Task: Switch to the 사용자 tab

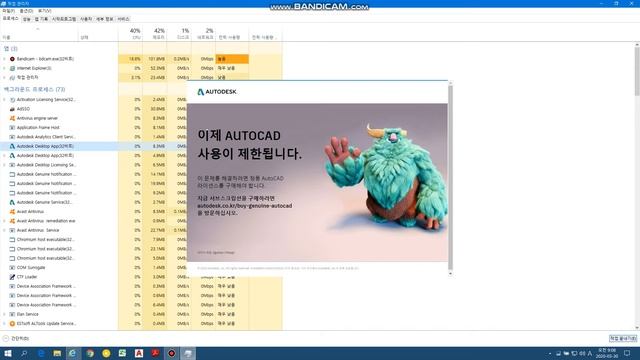Action: (86, 19)
